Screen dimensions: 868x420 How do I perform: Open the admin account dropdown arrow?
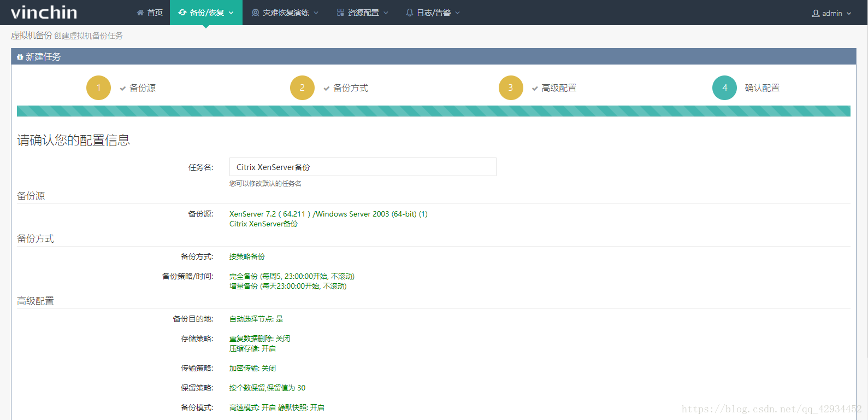coord(849,13)
